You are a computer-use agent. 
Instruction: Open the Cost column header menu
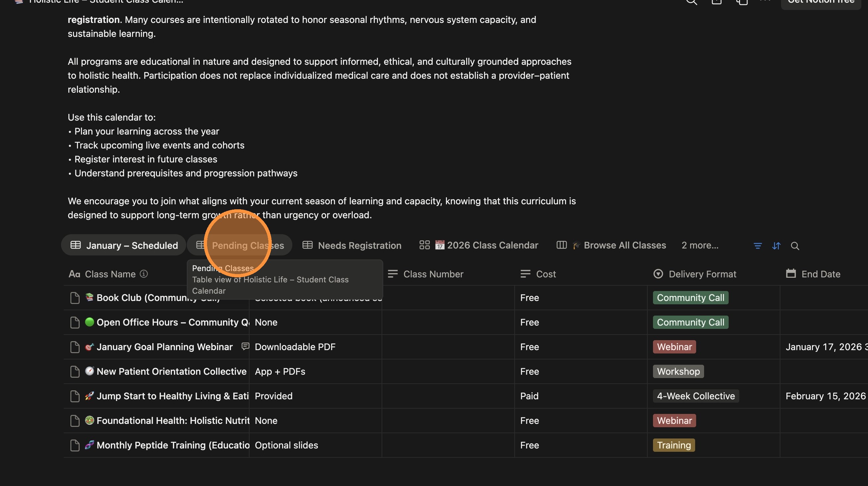(x=545, y=274)
